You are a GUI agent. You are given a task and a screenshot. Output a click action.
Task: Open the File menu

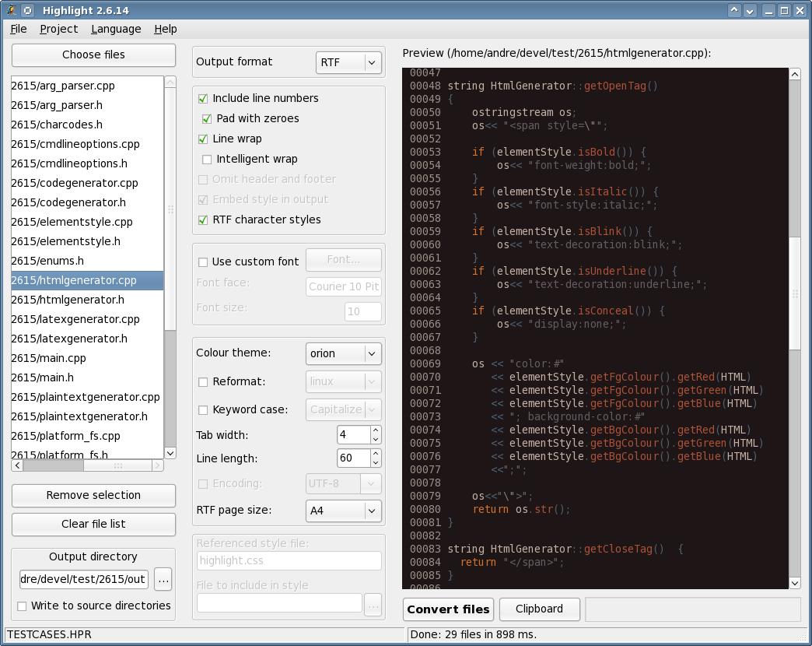click(x=18, y=29)
